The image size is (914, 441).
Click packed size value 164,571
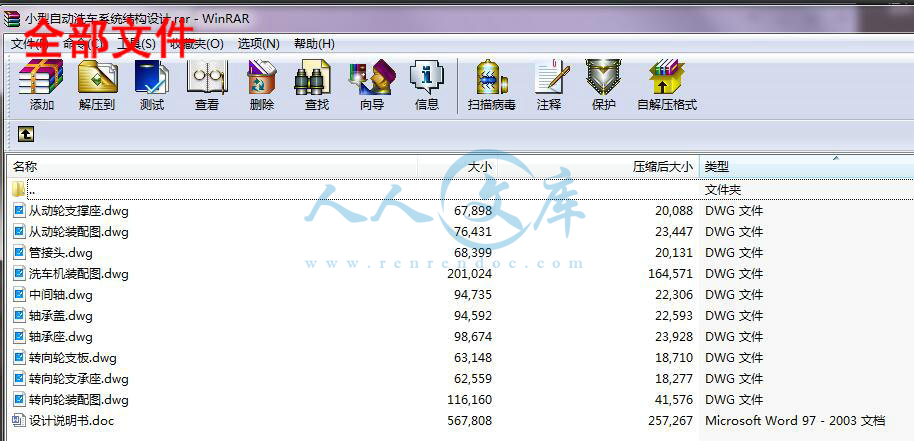[x=670, y=273]
